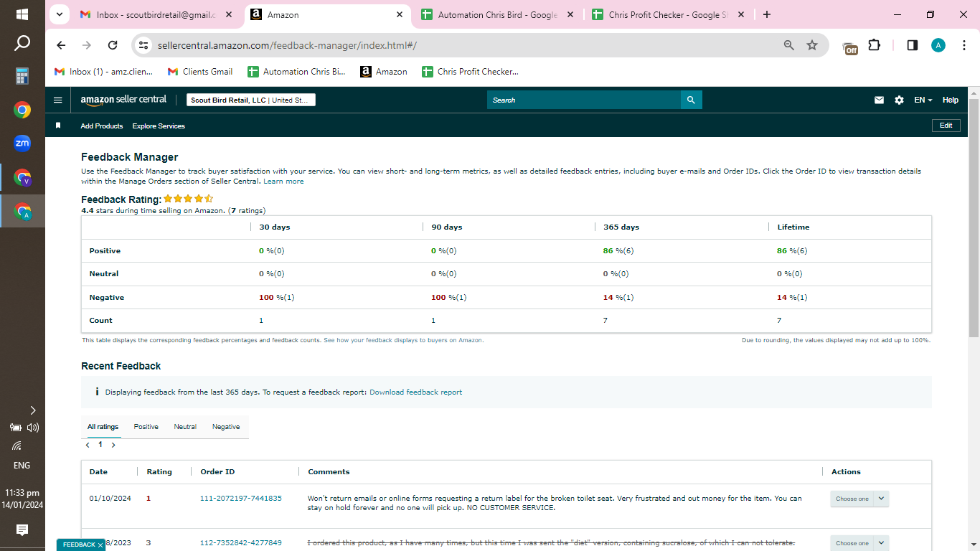
Task: Open the Chrome tab search dropdown
Action: 59,14
